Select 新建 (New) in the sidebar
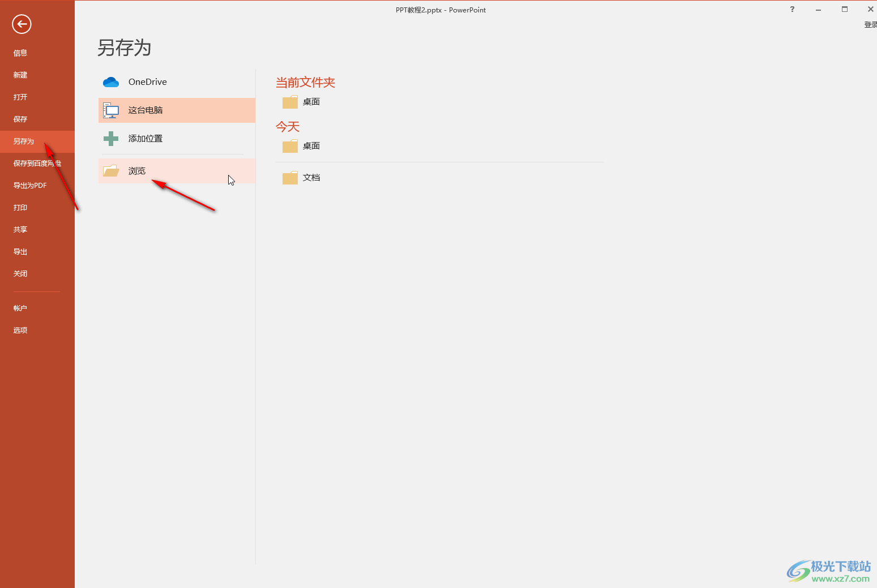The width and height of the screenshot is (877, 588). click(x=20, y=75)
